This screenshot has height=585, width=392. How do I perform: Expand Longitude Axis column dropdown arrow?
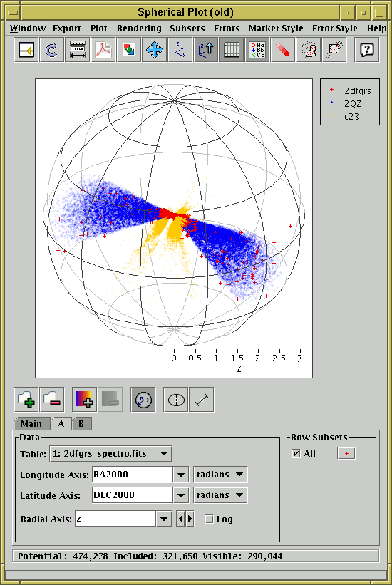click(x=181, y=475)
